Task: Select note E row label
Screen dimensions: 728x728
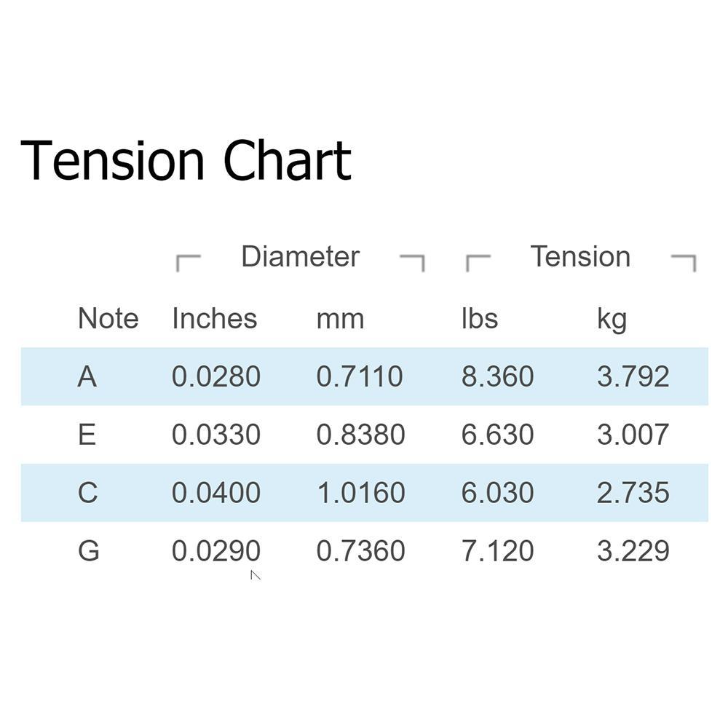Action: 87,435
